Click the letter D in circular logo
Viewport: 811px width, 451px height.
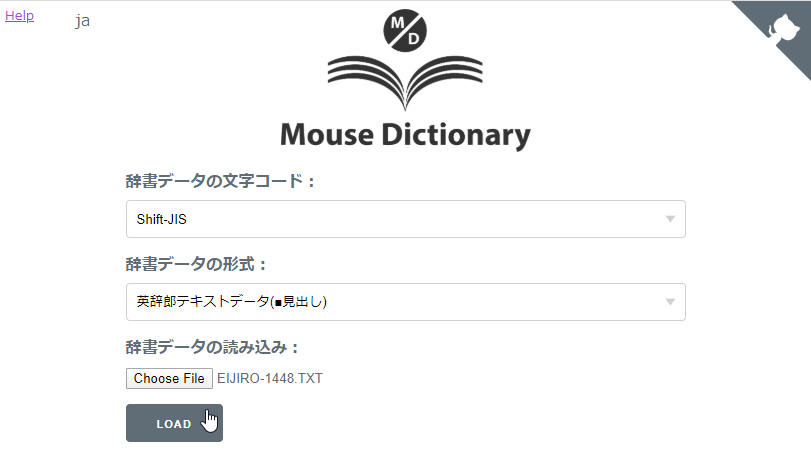tap(412, 37)
